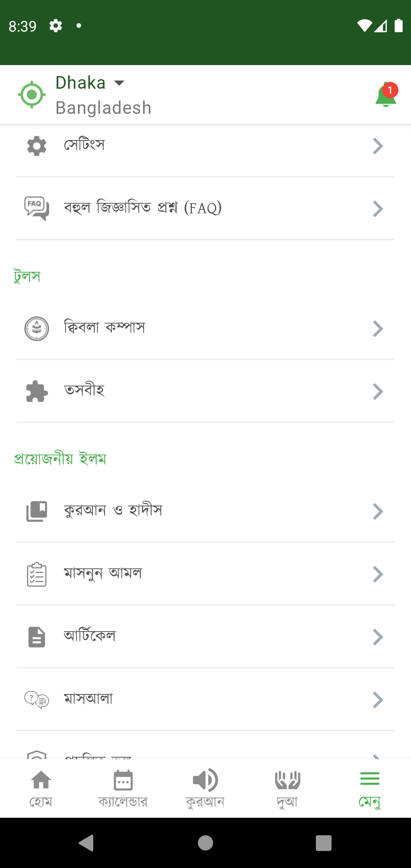Tap the Tasbih puzzle-piece icon
Viewport: 411px width, 868px height.
[37, 391]
